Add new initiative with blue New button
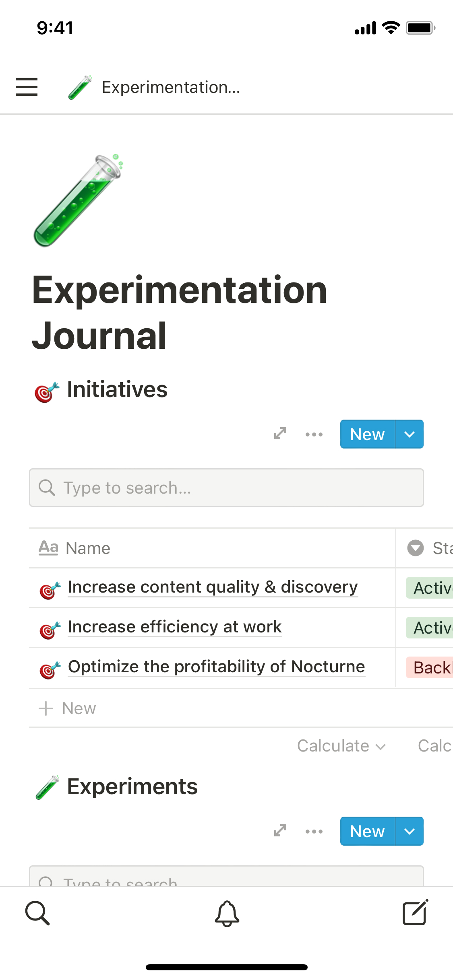 pyautogui.click(x=367, y=434)
